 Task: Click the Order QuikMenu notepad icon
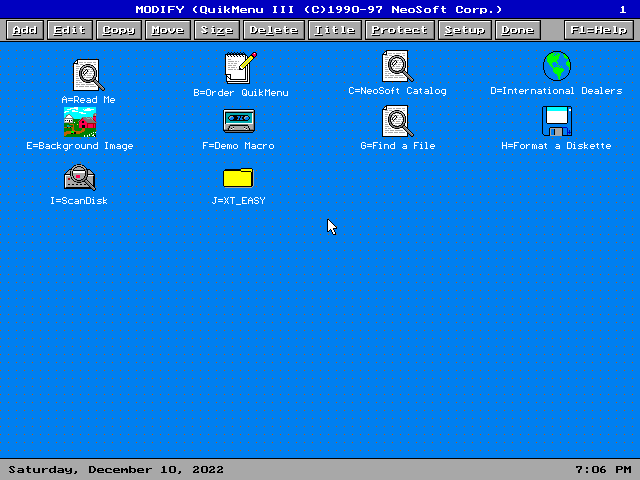[241, 67]
